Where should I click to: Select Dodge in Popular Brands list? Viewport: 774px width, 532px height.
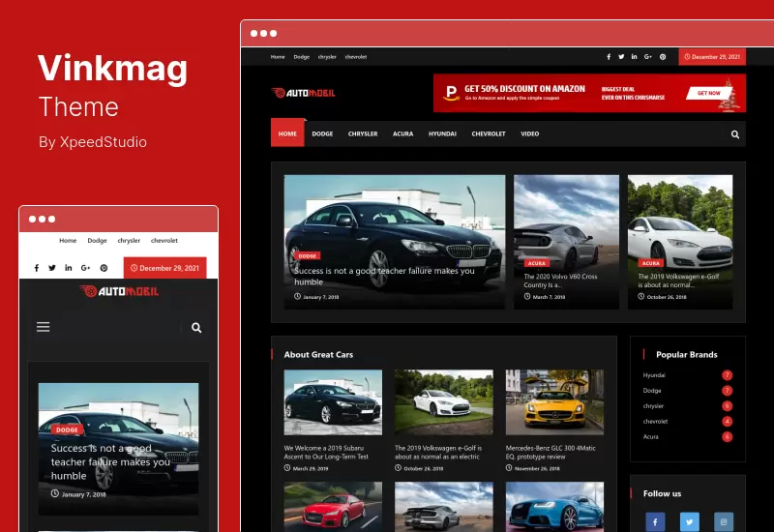(x=651, y=391)
